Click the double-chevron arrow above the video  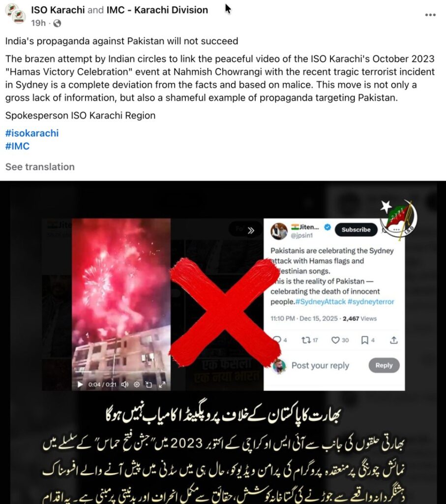click(x=251, y=230)
